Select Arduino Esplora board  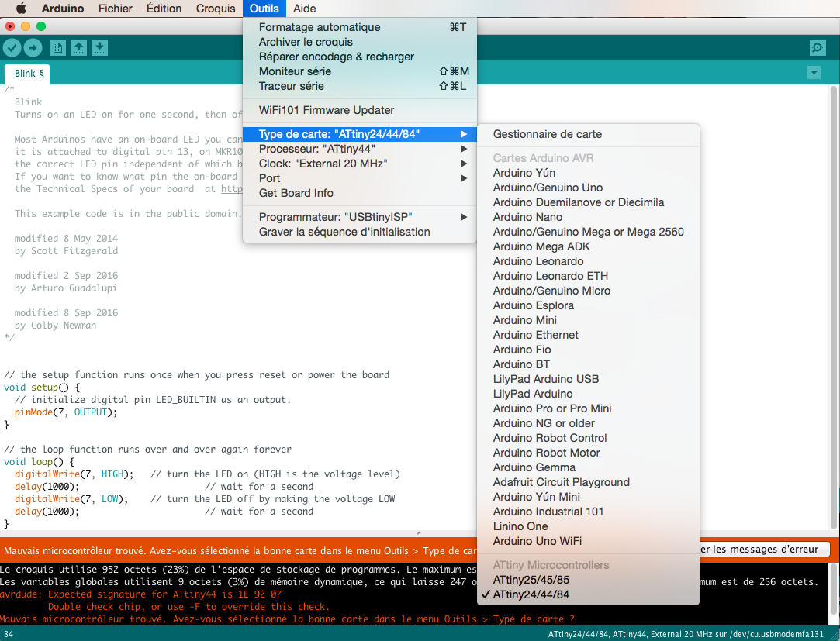[x=588, y=306]
